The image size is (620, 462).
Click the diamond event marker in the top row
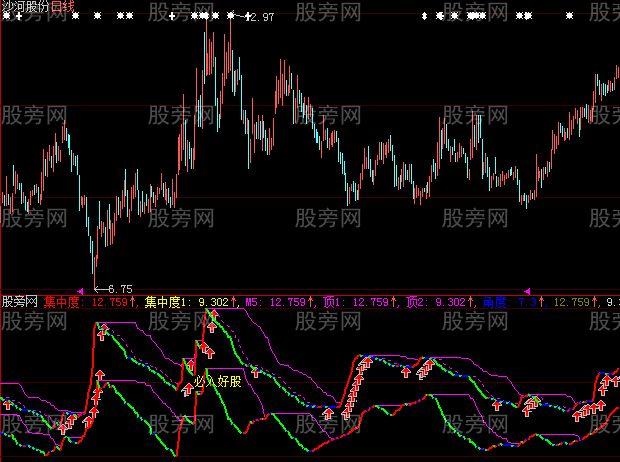pyautogui.click(x=424, y=16)
